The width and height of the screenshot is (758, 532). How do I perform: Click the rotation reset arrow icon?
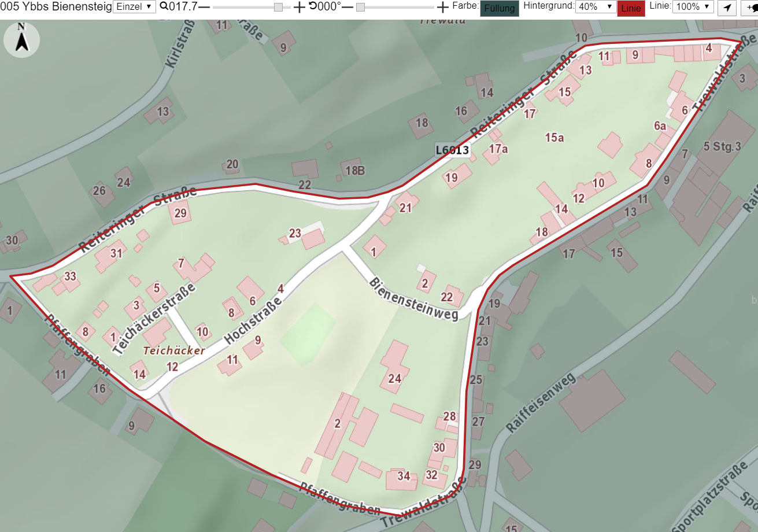(313, 6)
